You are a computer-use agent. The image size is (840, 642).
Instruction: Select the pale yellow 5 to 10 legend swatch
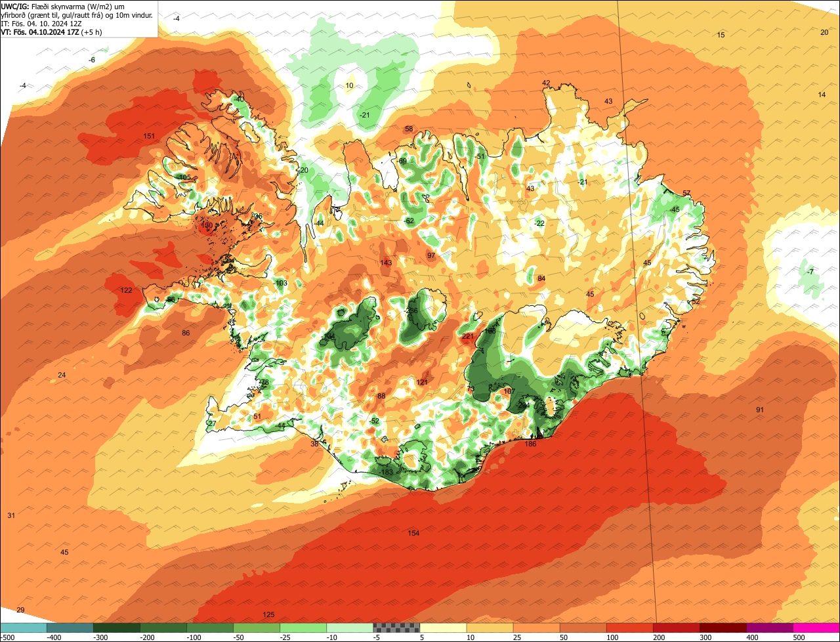tap(443, 628)
